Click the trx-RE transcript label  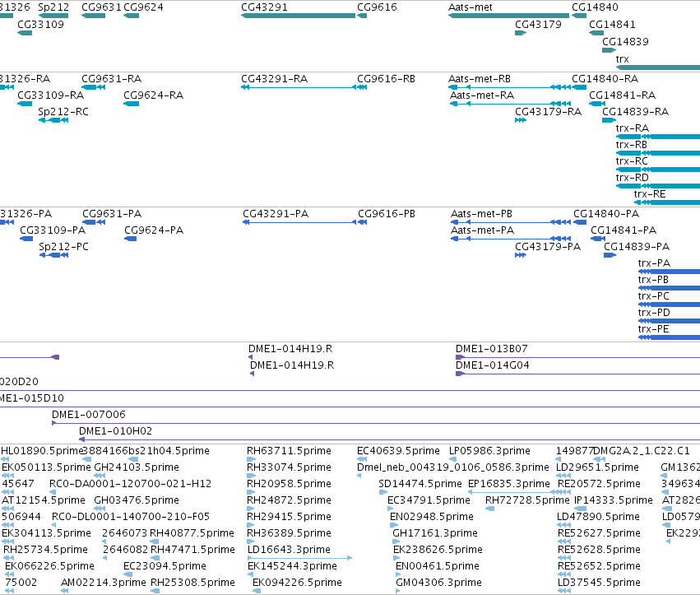pos(650,194)
